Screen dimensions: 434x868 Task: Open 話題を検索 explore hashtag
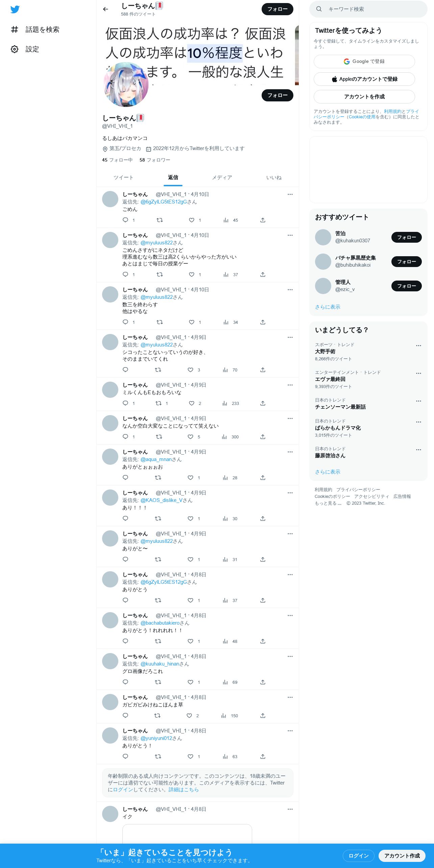[35, 30]
